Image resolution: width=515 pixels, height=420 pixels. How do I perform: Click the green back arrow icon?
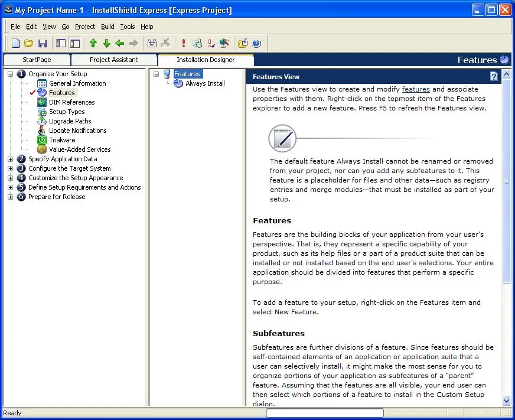pyautogui.click(x=120, y=43)
